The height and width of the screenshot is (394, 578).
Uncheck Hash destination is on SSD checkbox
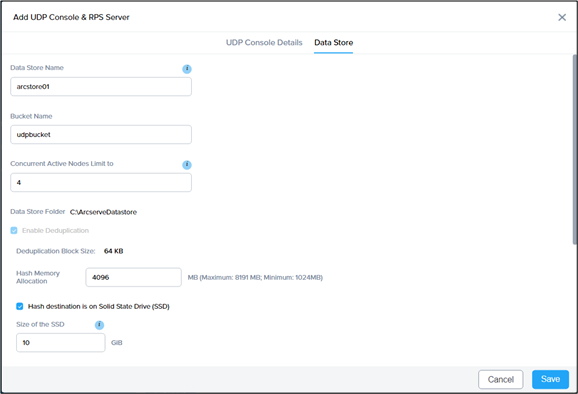coord(20,306)
